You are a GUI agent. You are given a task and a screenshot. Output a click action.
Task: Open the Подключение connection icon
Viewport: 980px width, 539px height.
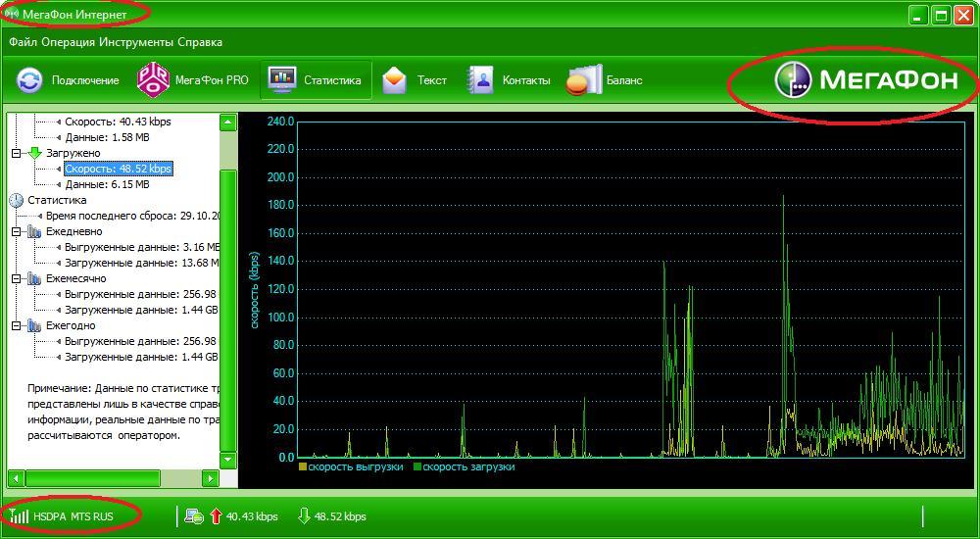click(29, 80)
